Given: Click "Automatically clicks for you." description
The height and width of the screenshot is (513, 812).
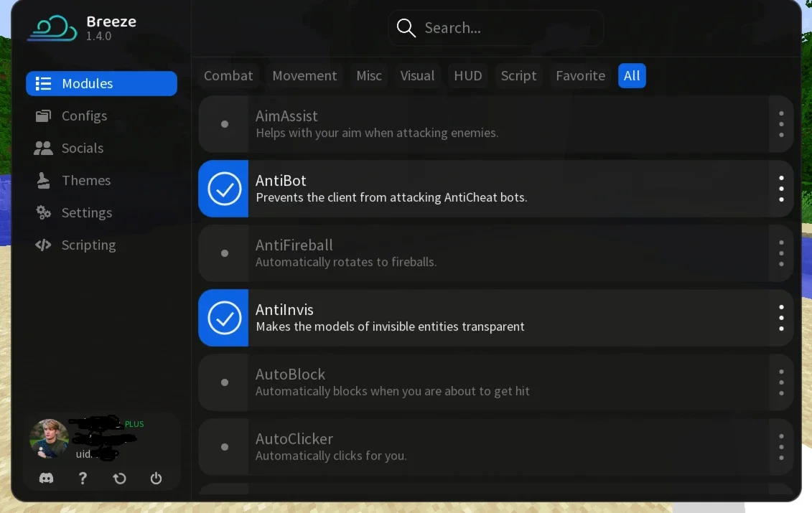Looking at the screenshot, I should point(331,456).
